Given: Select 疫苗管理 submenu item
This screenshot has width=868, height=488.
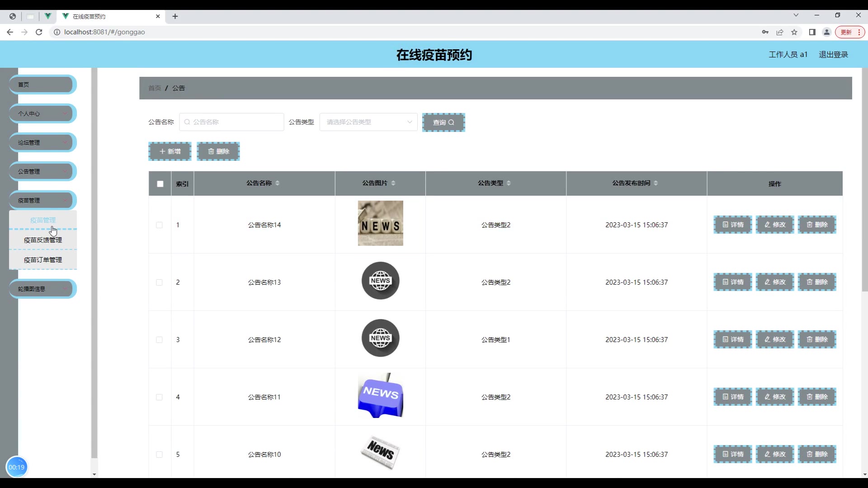Looking at the screenshot, I should click(x=43, y=220).
